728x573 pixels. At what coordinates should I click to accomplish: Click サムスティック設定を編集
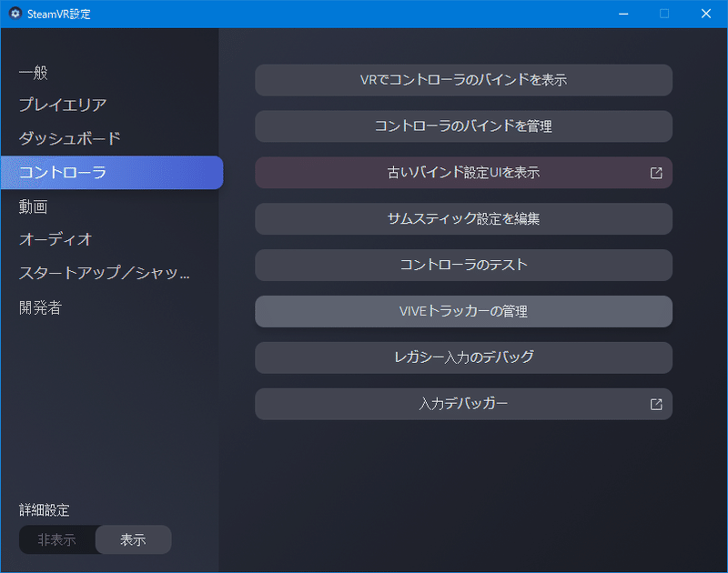[464, 218]
